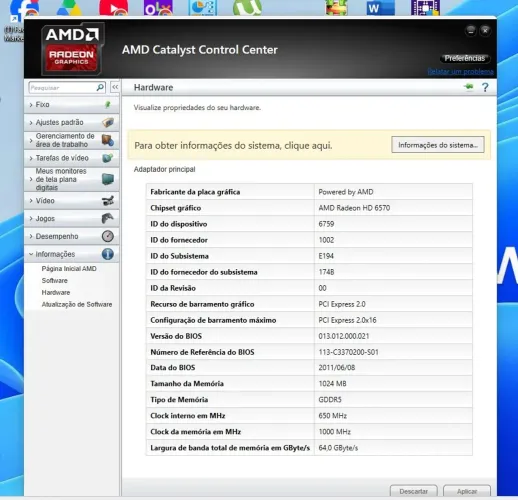
Task: Close the Catalyst Control Center window
Action: click(485, 31)
